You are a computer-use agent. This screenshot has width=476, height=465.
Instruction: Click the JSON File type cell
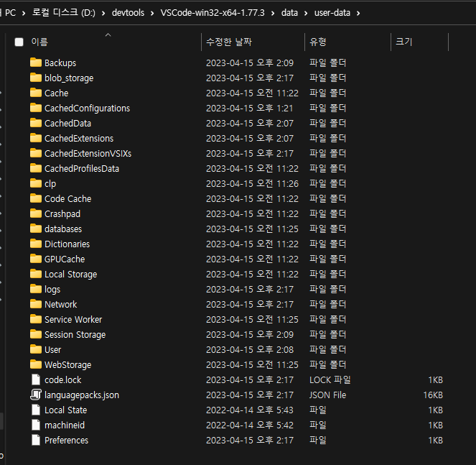[327, 395]
